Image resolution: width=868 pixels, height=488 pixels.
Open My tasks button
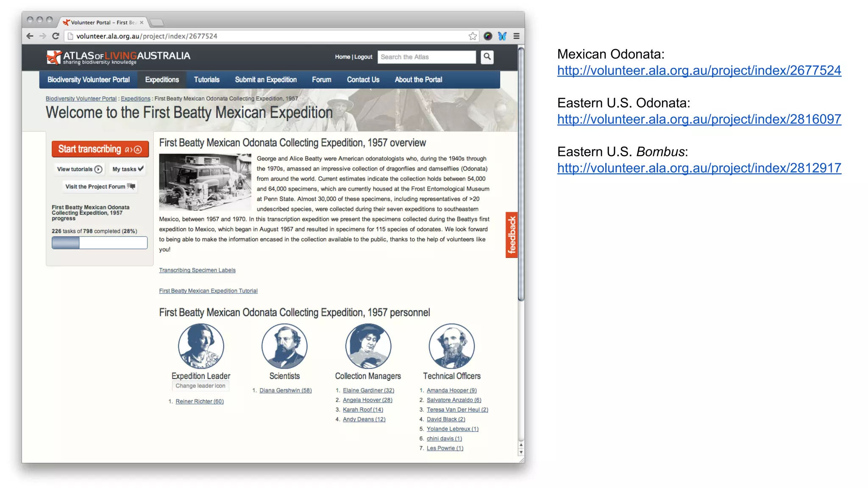click(128, 169)
